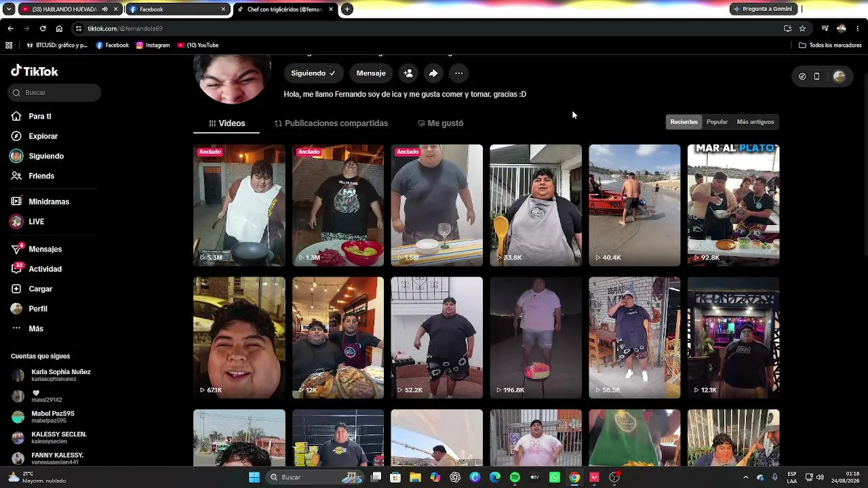Open Minidramas in the sidebar
The height and width of the screenshot is (488, 868).
click(49, 201)
